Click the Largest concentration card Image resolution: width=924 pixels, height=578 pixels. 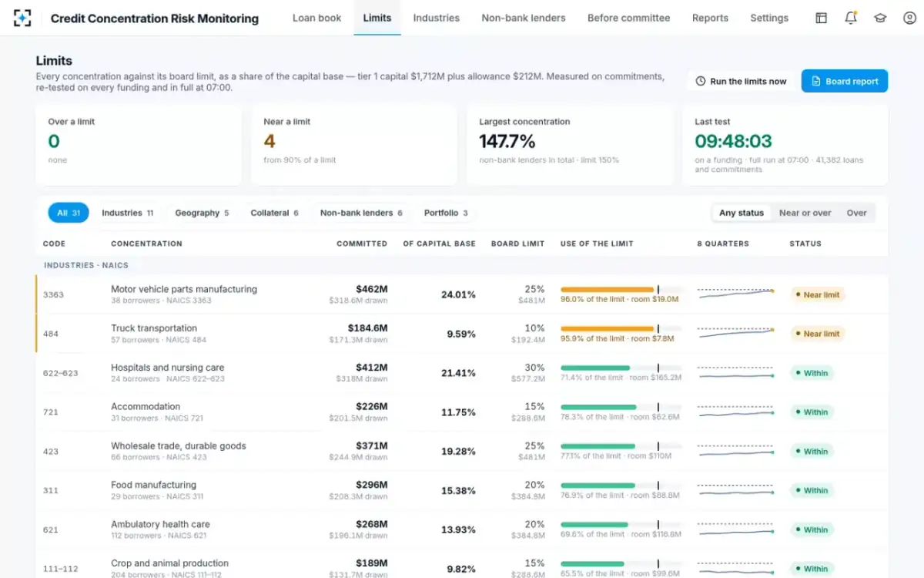click(x=570, y=145)
